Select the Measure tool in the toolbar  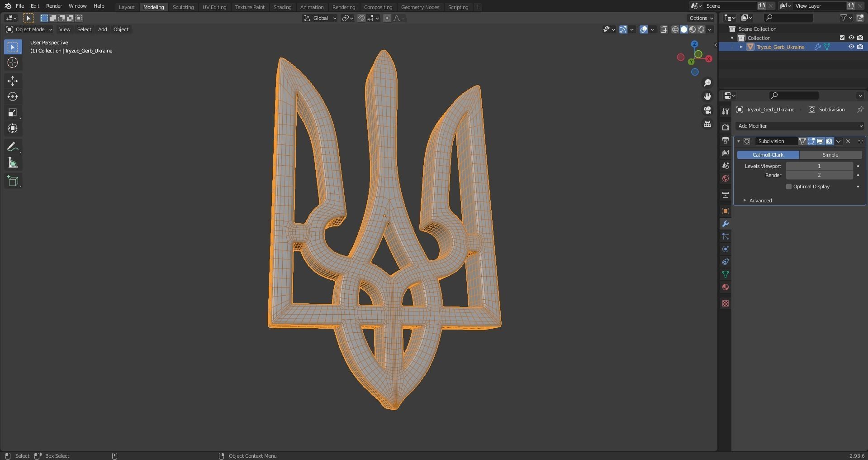click(13, 162)
